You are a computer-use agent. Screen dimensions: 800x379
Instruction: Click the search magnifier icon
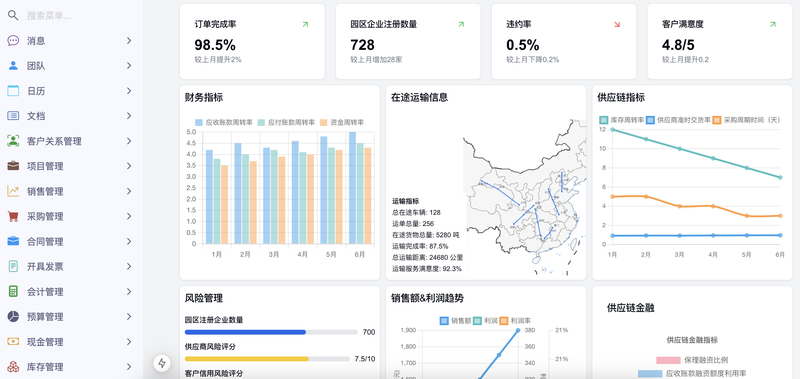13,15
